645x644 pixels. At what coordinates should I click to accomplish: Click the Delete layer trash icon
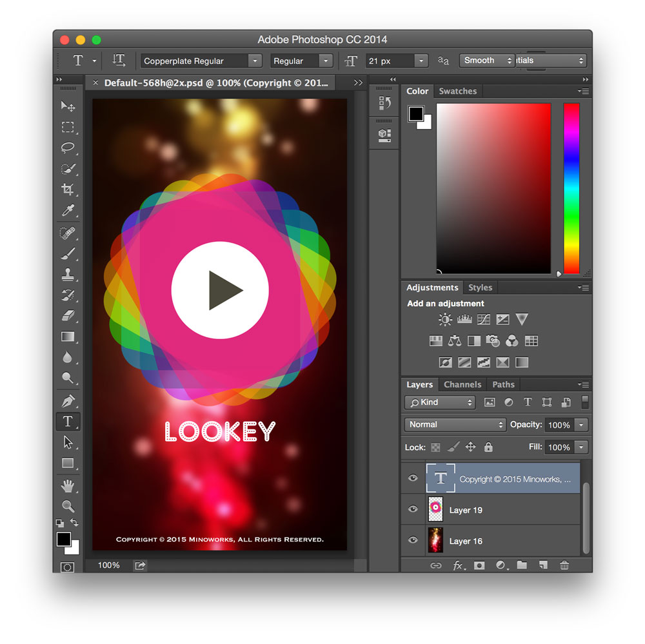(x=564, y=565)
